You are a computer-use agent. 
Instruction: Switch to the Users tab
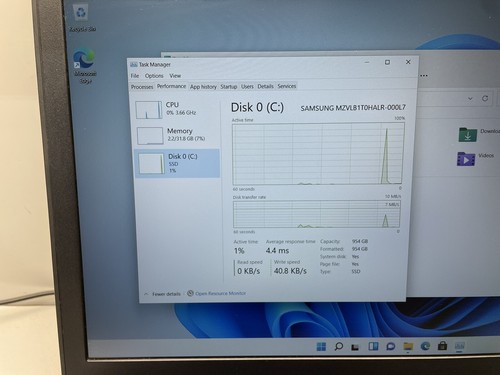247,86
